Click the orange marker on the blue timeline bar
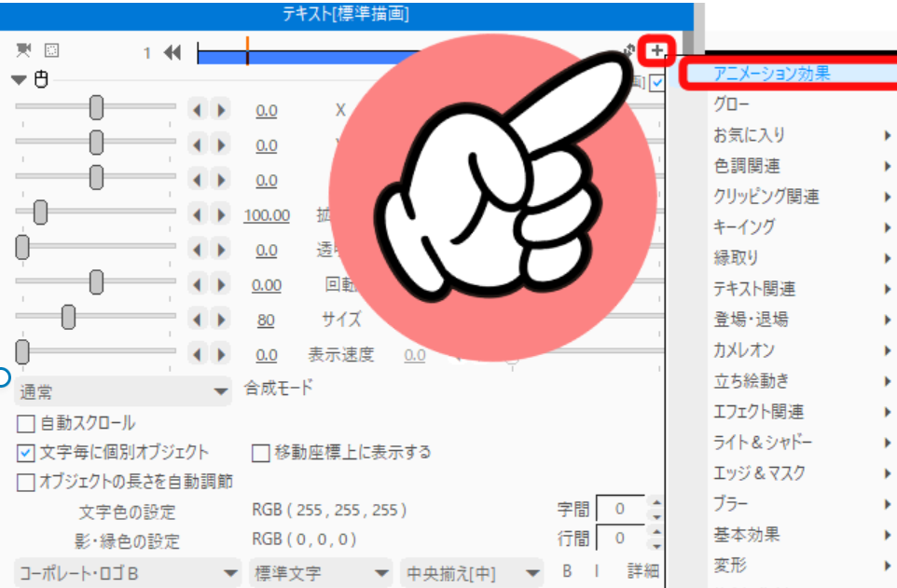 (247, 50)
